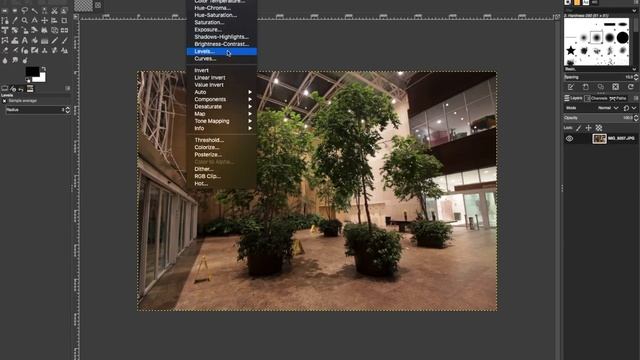Image resolution: width=640 pixels, height=360 pixels.
Task: Select the Color Picker tool
Action: pos(15,20)
